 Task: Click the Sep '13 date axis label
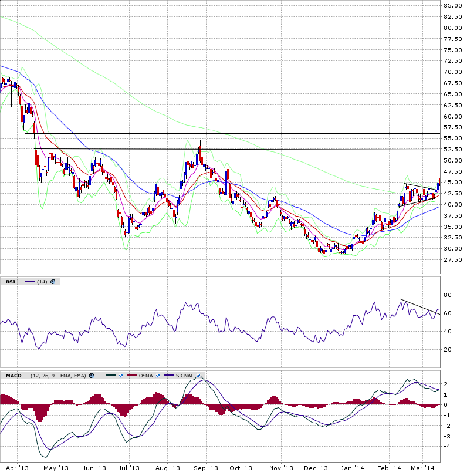[x=207, y=468]
